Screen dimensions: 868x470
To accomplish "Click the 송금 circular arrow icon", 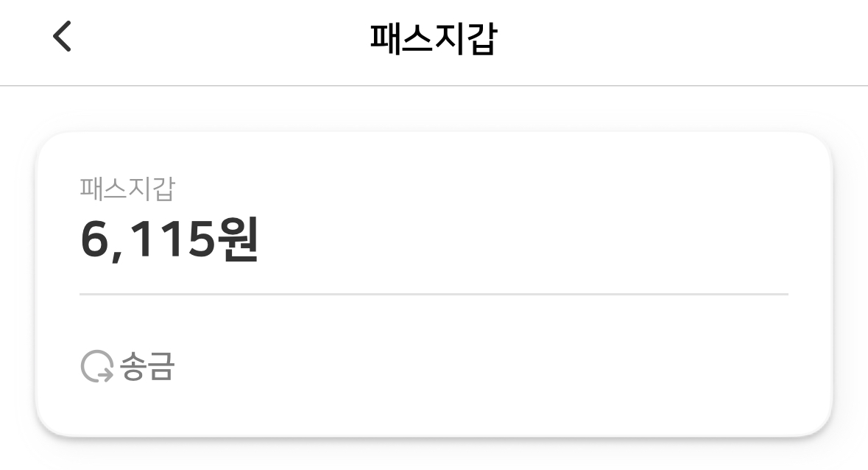I will (x=96, y=368).
